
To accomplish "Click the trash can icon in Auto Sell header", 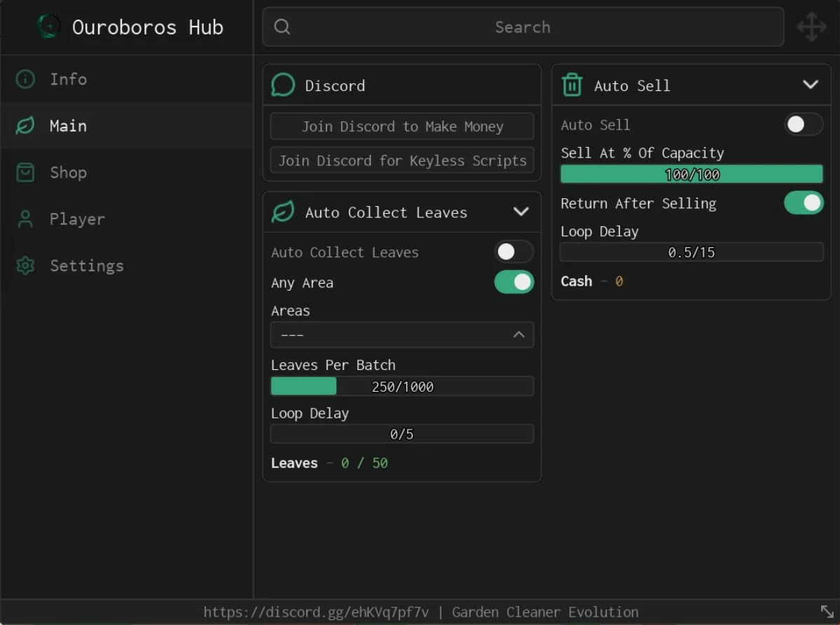I will (x=572, y=85).
